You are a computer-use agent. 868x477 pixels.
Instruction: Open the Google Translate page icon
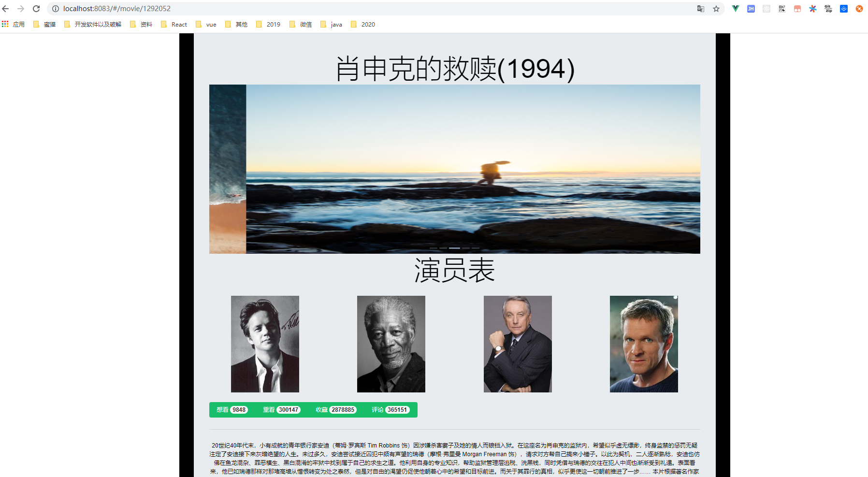(x=701, y=9)
